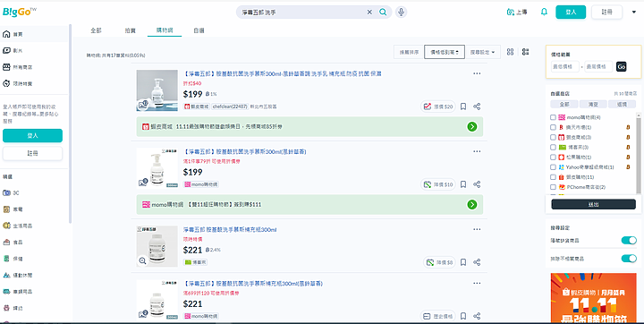
Task: Click the teal 登入 button in header
Action: [x=571, y=13]
